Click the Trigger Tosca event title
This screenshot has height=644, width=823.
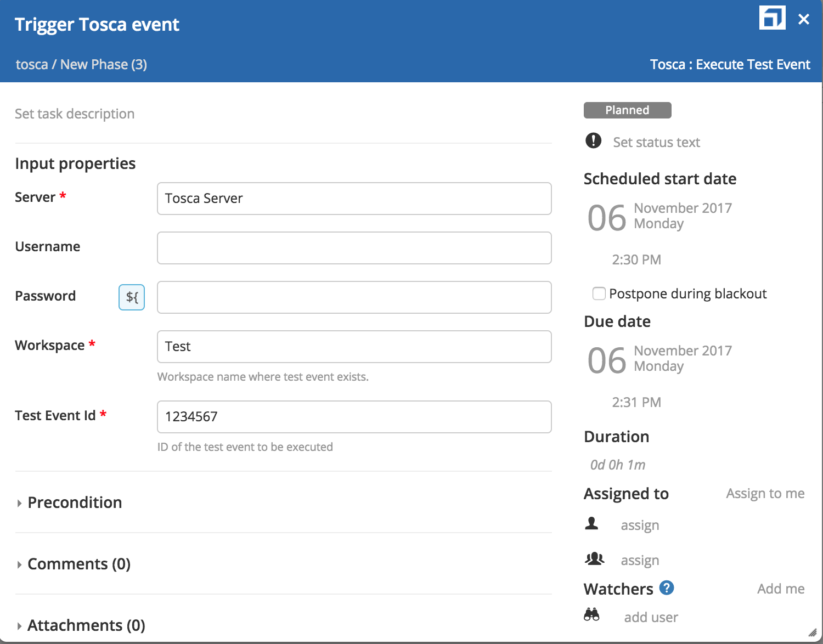coord(97,25)
